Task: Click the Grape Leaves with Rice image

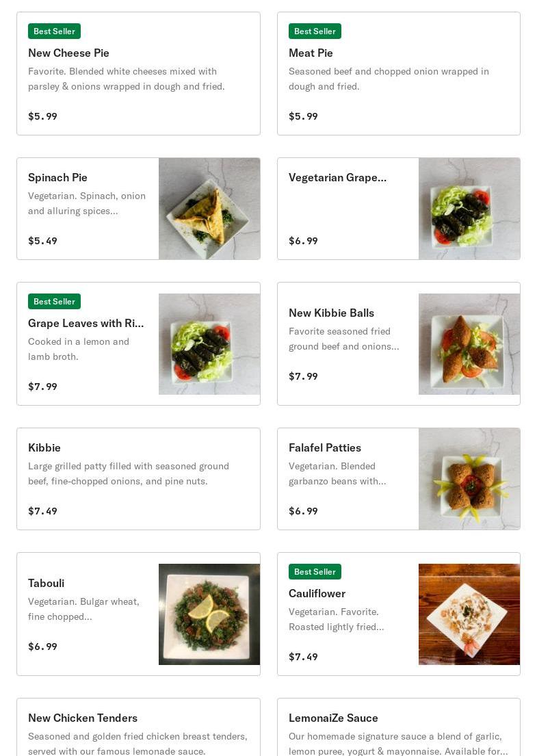Action: [x=209, y=343]
